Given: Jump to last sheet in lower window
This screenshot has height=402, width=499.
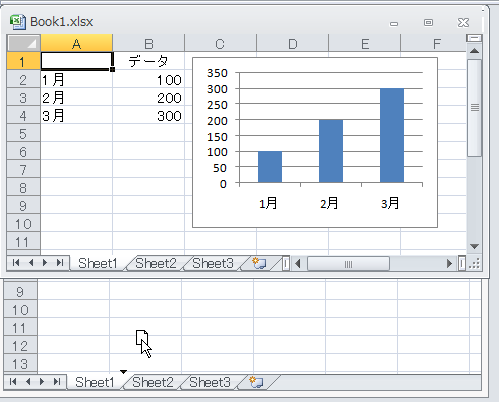Looking at the screenshot, I should pos(57,382).
